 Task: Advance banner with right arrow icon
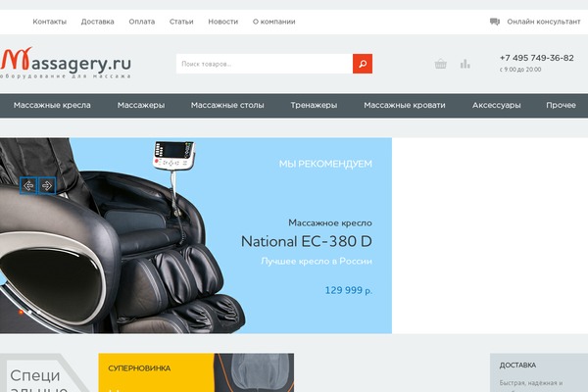coord(47,185)
